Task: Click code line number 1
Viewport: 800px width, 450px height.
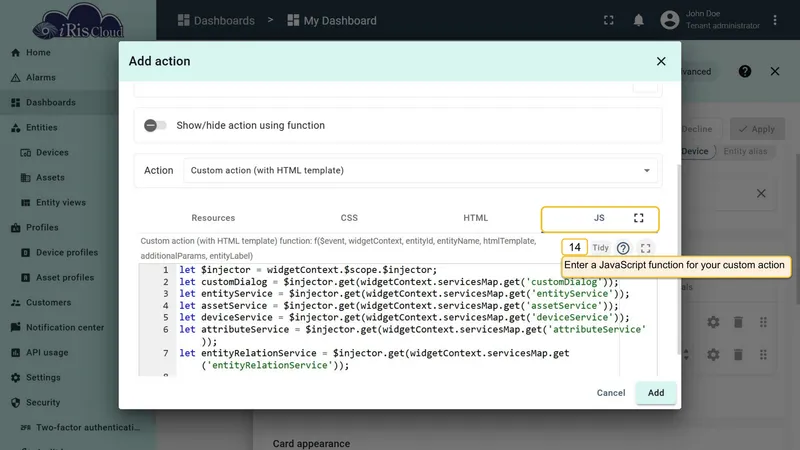Action: click(x=165, y=270)
